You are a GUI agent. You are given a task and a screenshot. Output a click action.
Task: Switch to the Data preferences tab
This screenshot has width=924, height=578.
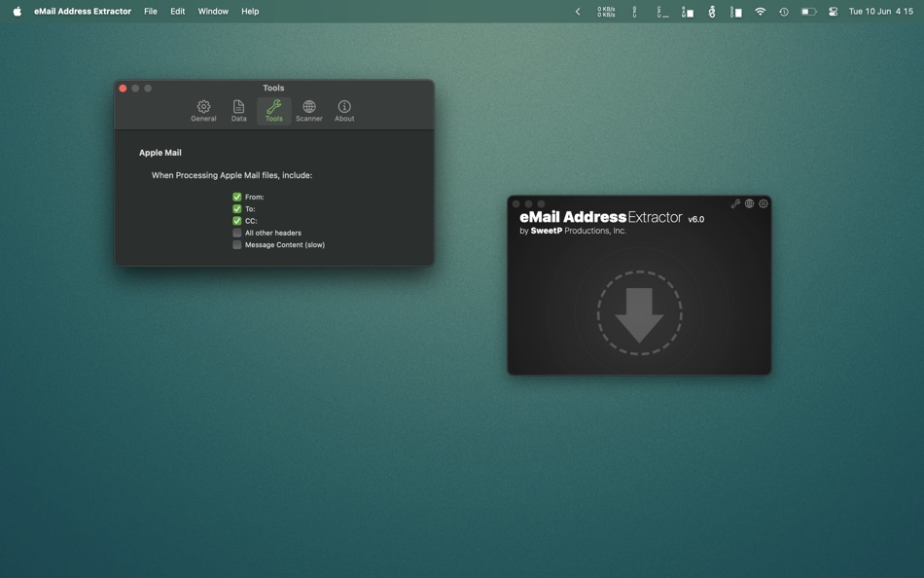(238, 111)
